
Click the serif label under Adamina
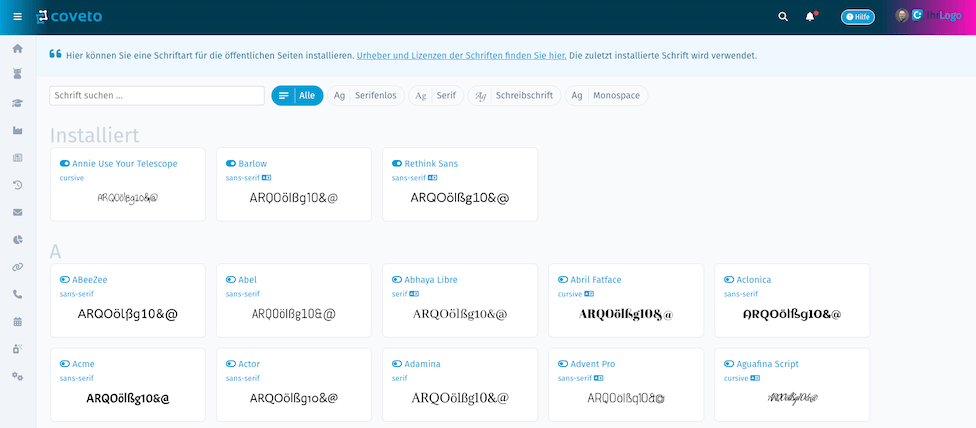click(x=400, y=378)
